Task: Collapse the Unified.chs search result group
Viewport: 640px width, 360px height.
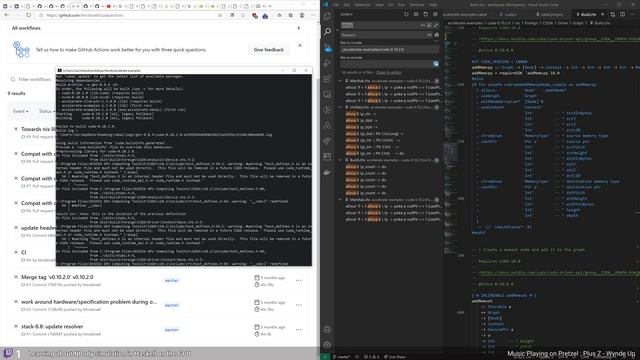Action: tap(341, 107)
